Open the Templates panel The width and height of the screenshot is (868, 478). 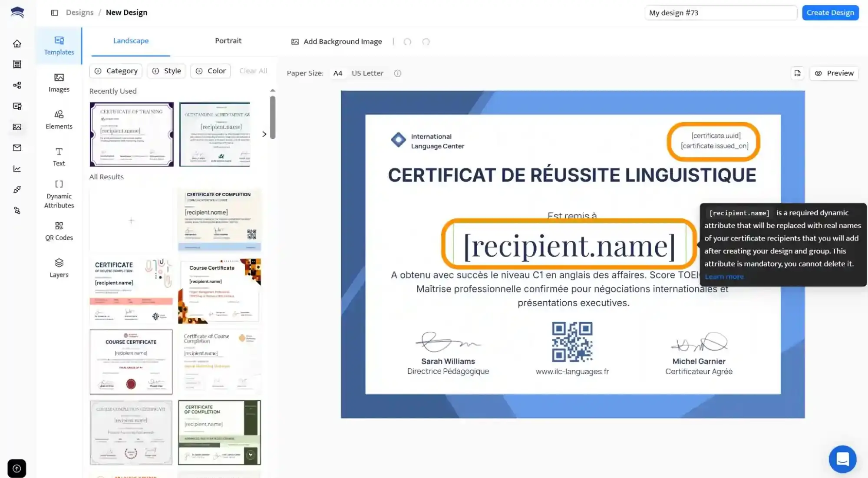pos(59,46)
